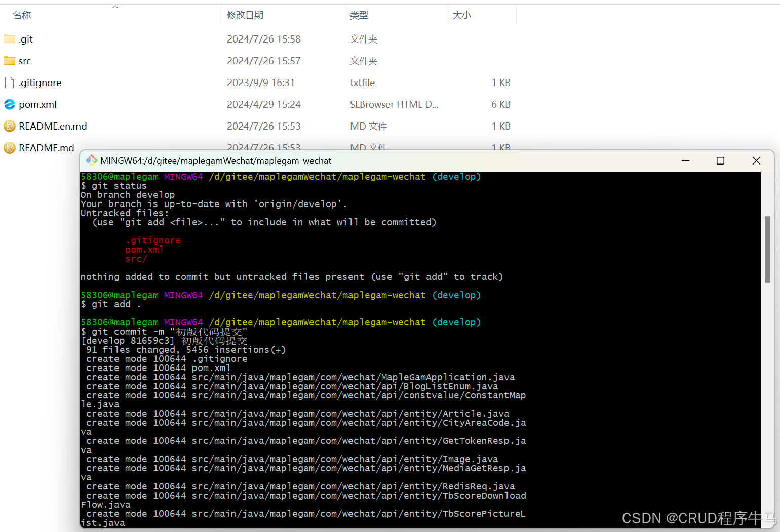Screen dimensions: 780x532
Task: Click the SLBrowser HTML D... type cell
Action: (394, 104)
